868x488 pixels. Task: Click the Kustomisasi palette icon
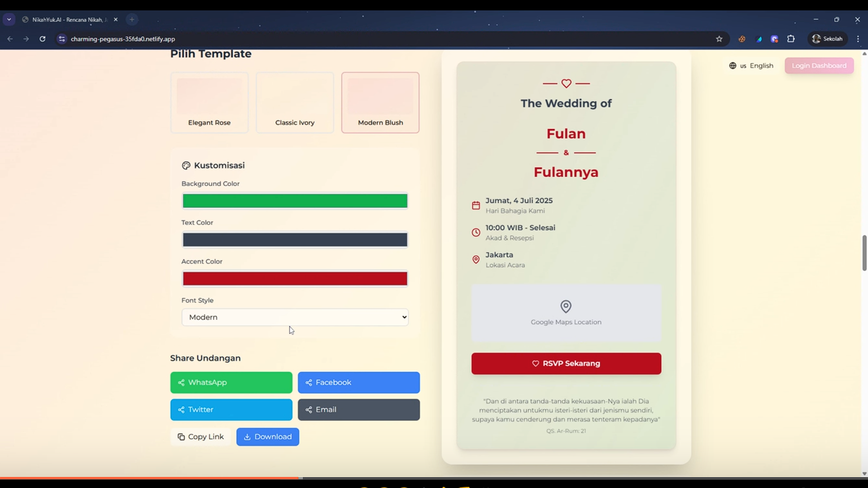point(186,165)
